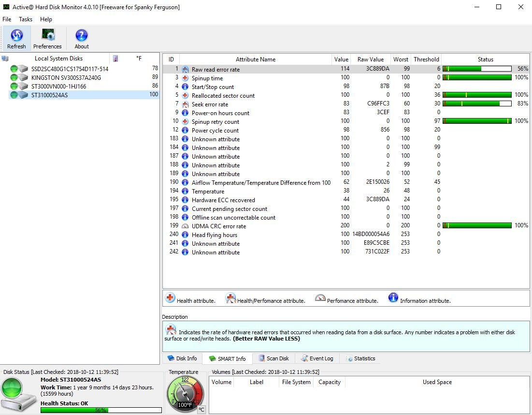This screenshot has width=532, height=415.
Task: Sort by Raw Value column header
Action: click(x=370, y=59)
